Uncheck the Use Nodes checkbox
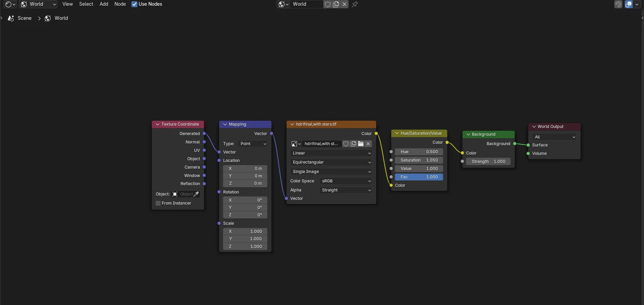This screenshot has width=644, height=305. [134, 4]
